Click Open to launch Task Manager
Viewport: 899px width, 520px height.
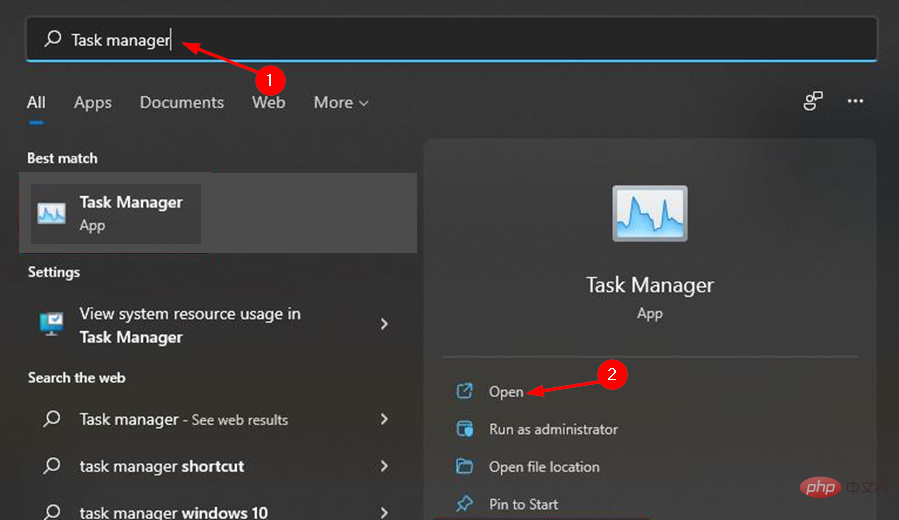tap(506, 392)
